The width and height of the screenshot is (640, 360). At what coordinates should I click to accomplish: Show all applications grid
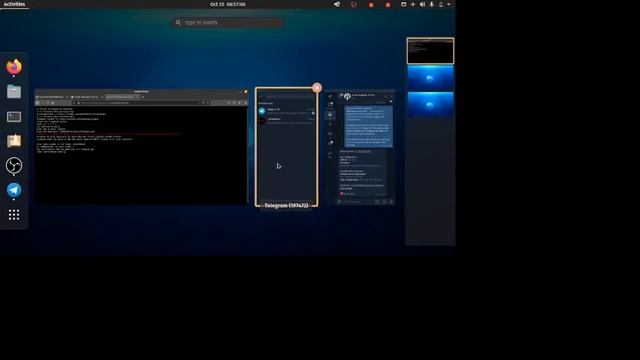coord(14,215)
